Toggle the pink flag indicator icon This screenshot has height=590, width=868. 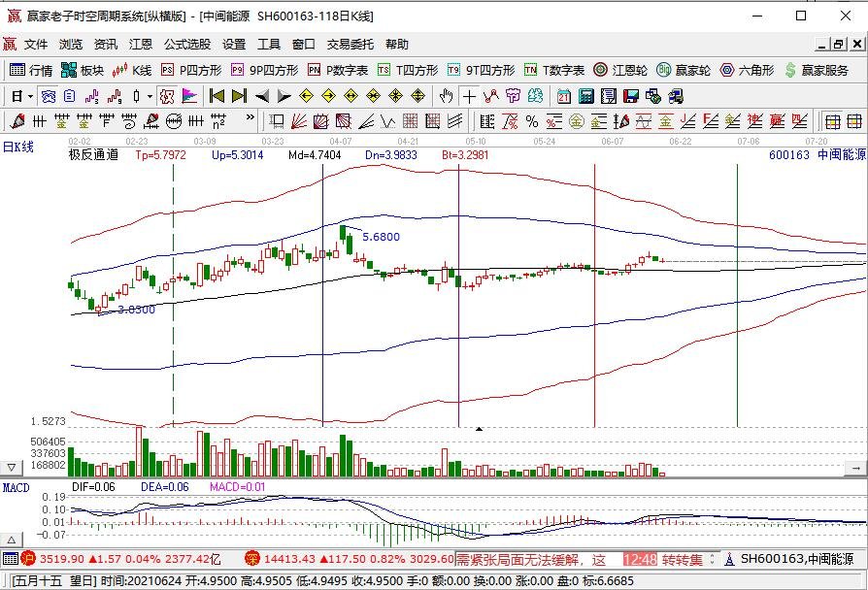click(x=189, y=96)
